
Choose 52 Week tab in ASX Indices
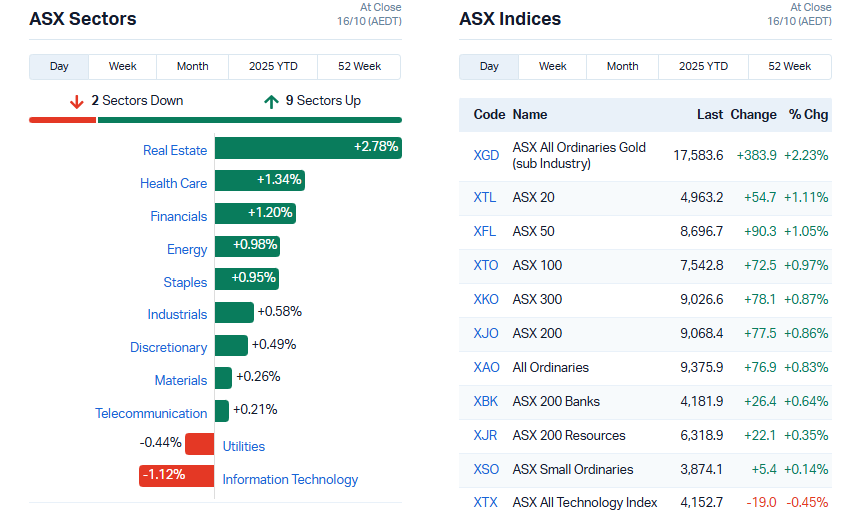click(x=789, y=67)
